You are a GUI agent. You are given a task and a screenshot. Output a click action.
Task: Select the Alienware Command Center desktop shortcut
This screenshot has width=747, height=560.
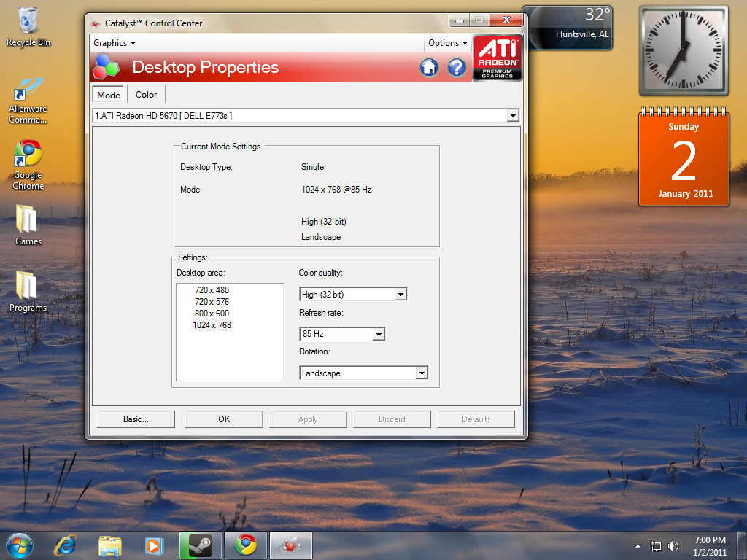pos(28,101)
